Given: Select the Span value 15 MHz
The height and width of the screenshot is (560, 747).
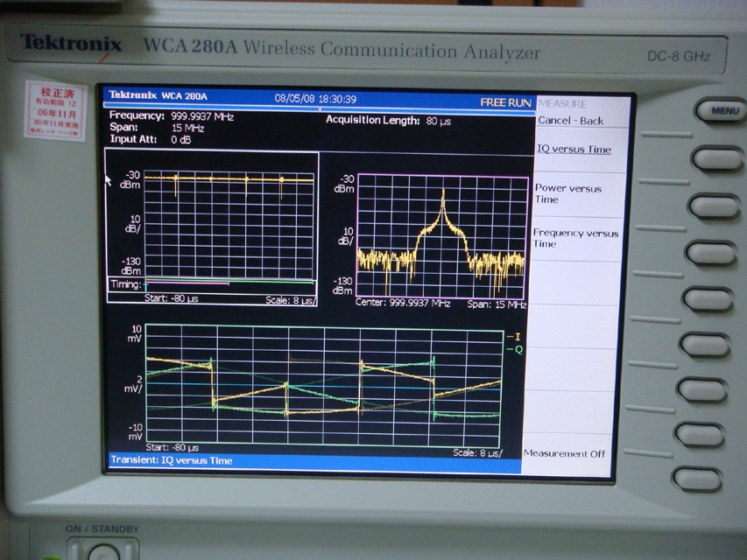Looking at the screenshot, I should point(187,128).
